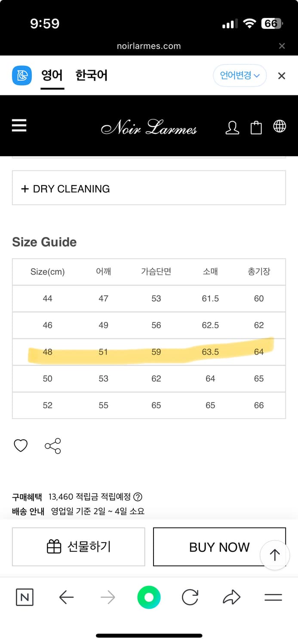
Task: Add item to wishlist with heart
Action: tap(21, 446)
